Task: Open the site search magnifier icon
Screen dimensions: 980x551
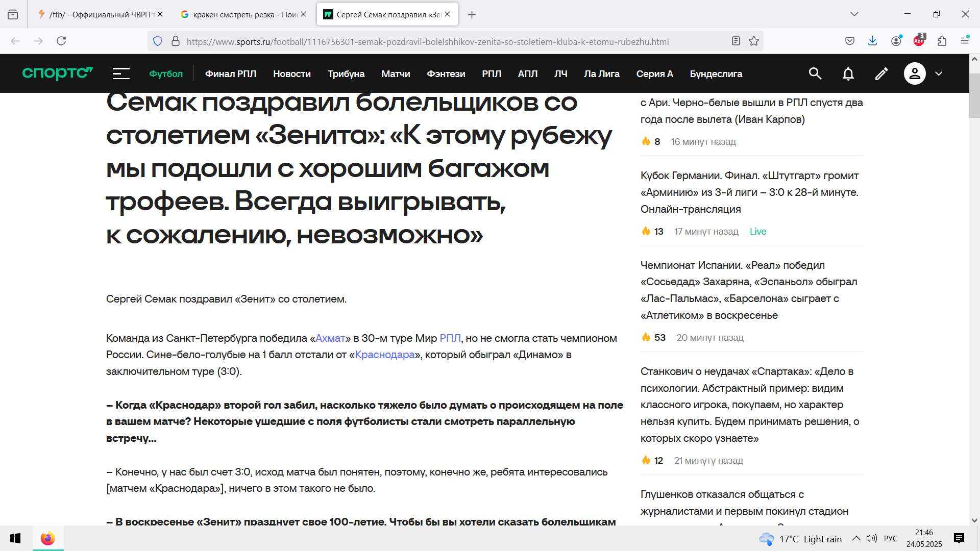Action: [815, 73]
